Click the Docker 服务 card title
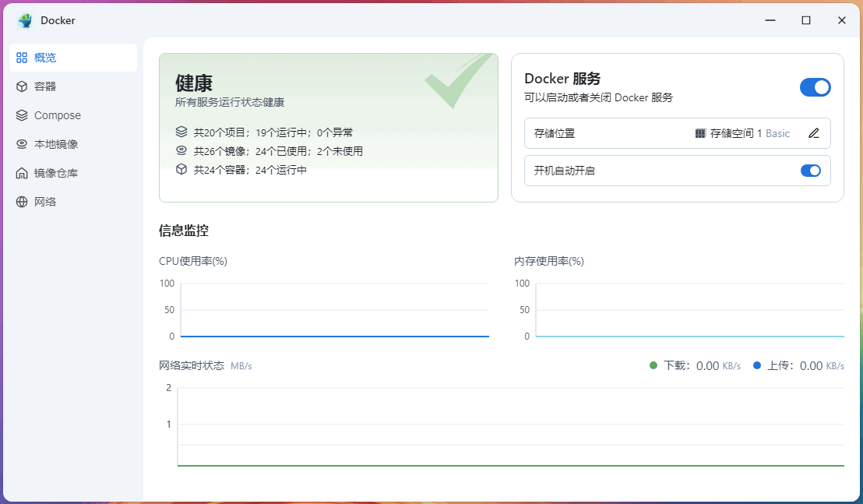Viewport: 863px width, 504px height. coord(562,79)
